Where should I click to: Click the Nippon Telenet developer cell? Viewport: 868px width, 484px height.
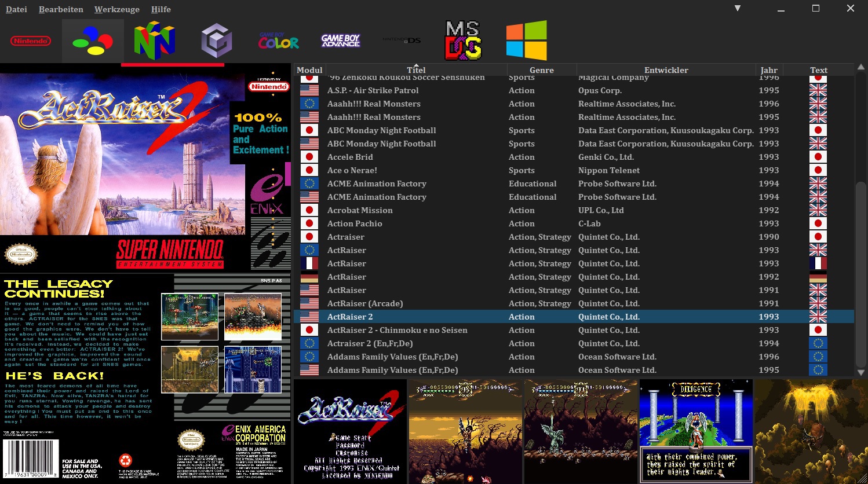(x=609, y=170)
